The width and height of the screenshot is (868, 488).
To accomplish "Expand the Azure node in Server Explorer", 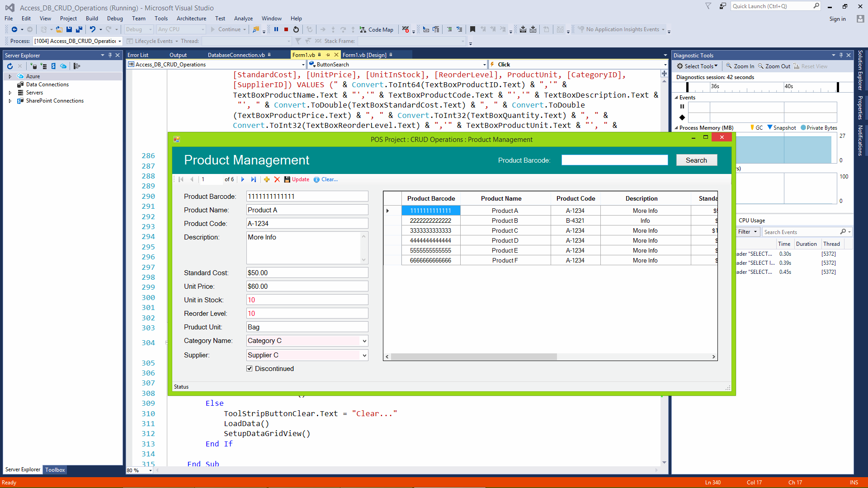I will point(10,76).
